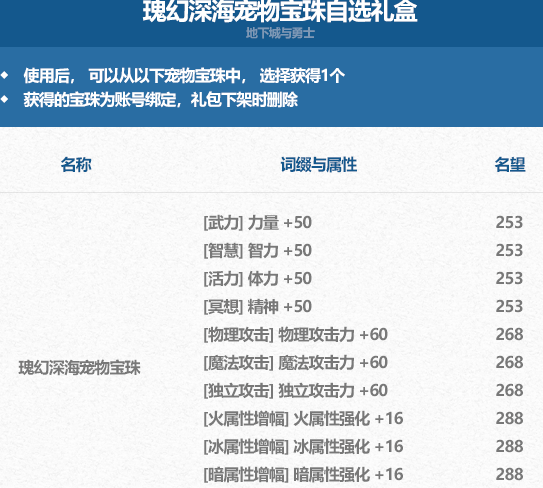Screen dimensions: 543x488
Task: Click the 253 value in the 智力 row
Action: [509, 251]
